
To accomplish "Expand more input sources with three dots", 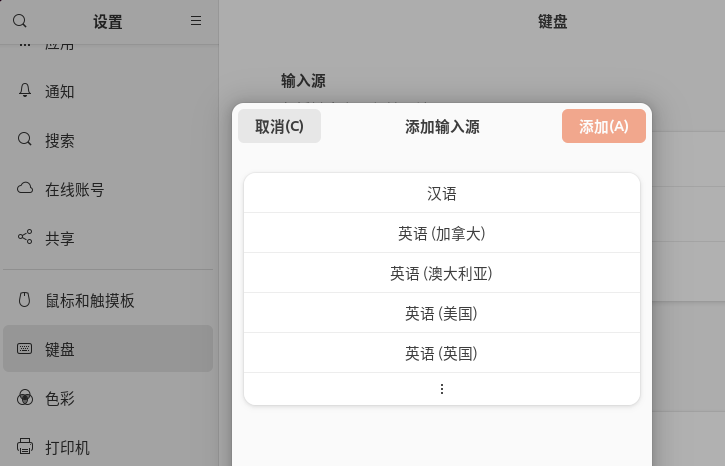I will [x=442, y=389].
